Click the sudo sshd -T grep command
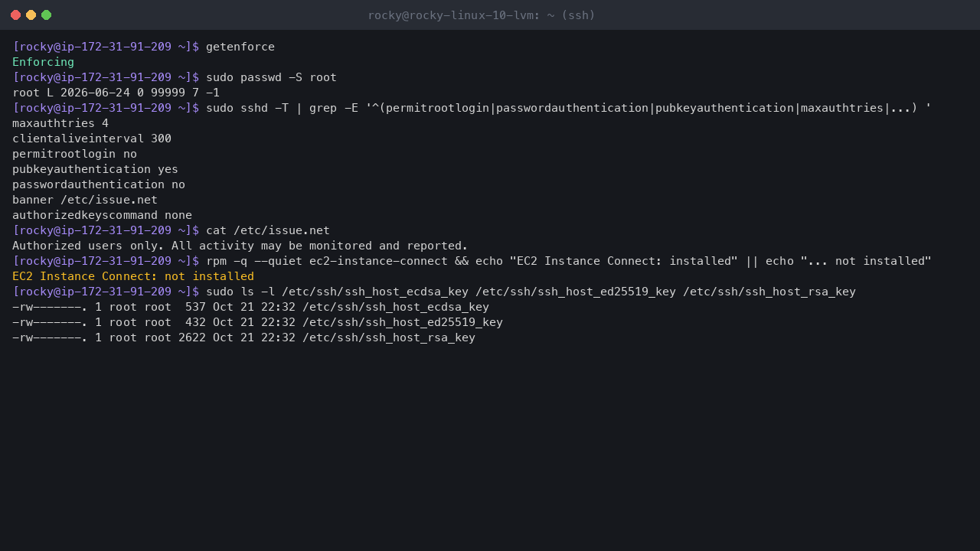 pyautogui.click(x=568, y=108)
